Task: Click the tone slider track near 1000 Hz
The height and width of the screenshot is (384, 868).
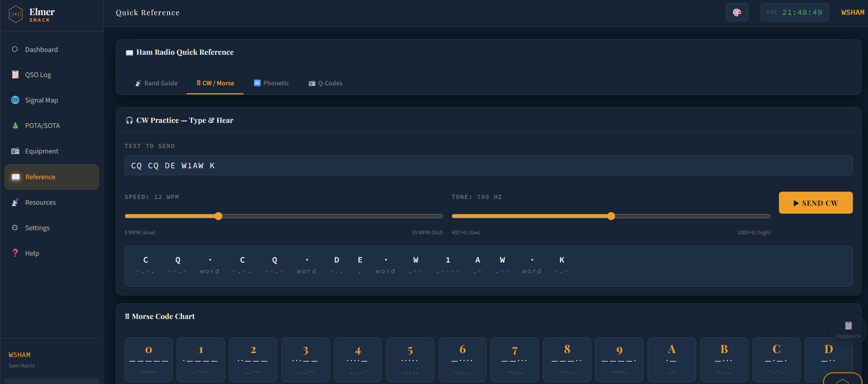Action: tap(767, 216)
